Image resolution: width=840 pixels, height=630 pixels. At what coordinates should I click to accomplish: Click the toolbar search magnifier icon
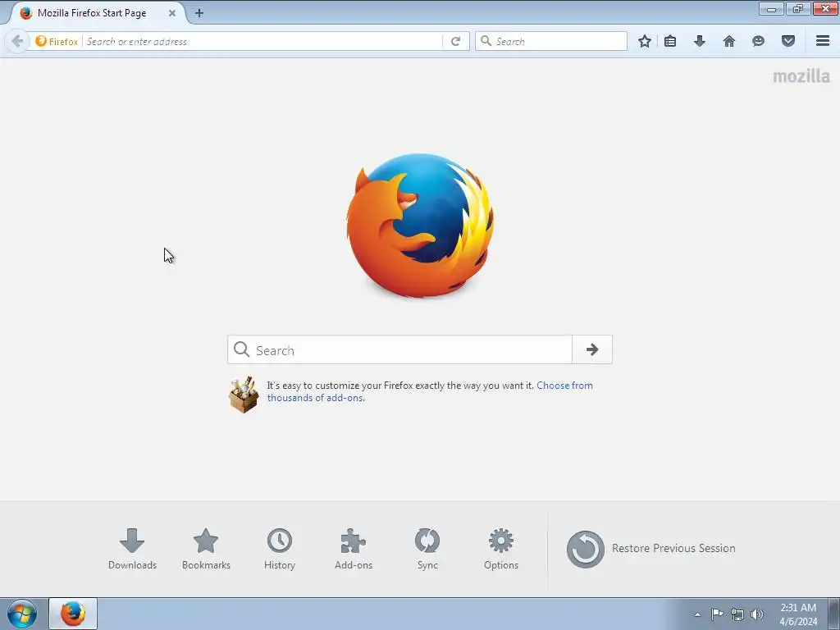click(486, 41)
